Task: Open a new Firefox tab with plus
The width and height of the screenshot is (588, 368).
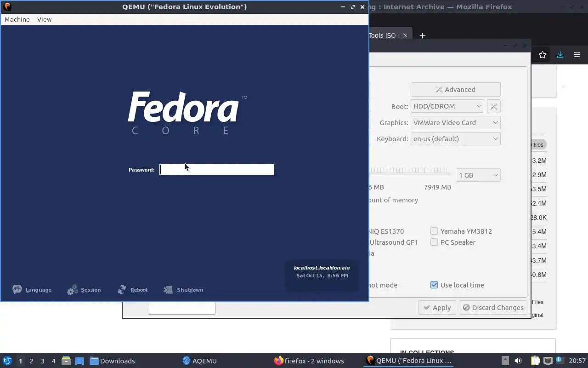Action: click(x=422, y=35)
